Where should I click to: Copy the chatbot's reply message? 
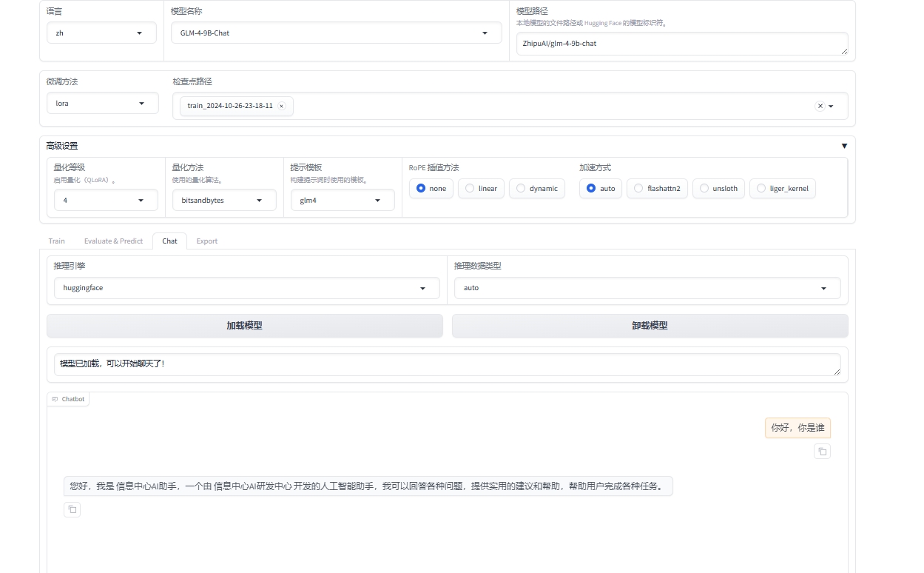(72, 509)
